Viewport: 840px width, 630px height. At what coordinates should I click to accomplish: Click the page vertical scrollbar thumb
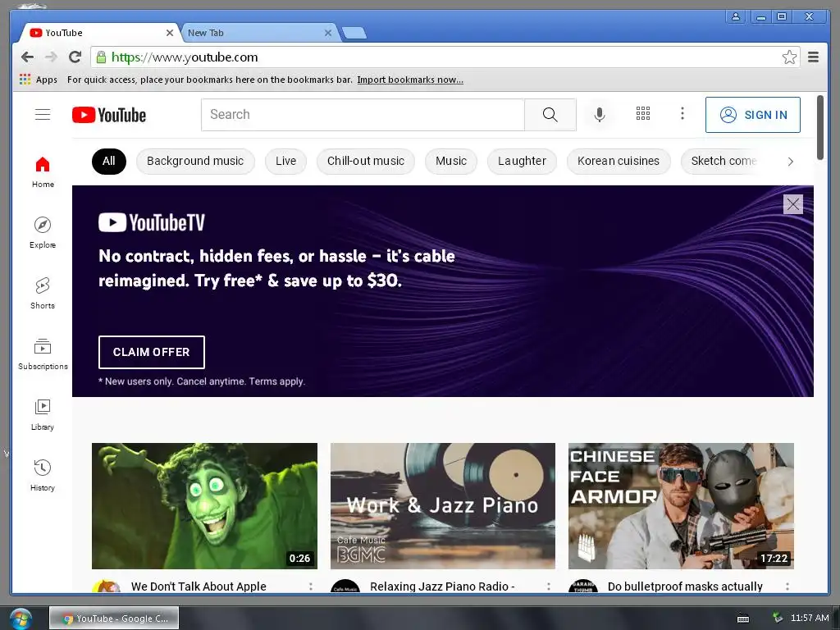[819, 127]
